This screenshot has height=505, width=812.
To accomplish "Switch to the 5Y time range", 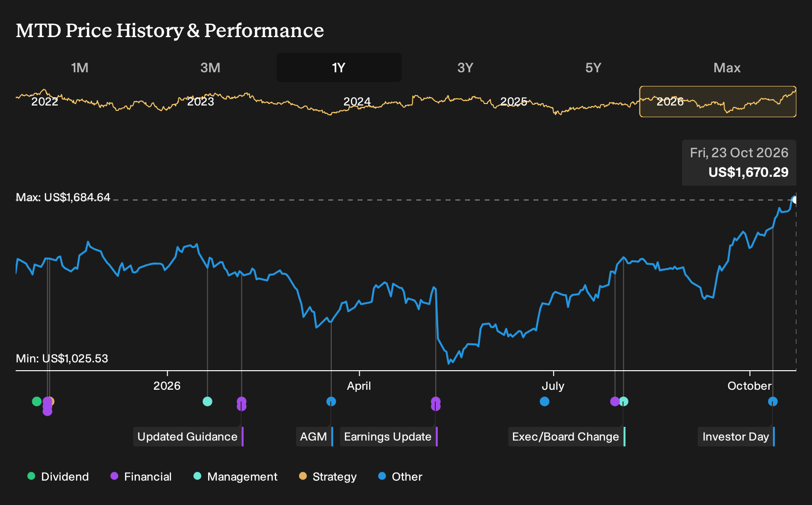I will (x=593, y=67).
